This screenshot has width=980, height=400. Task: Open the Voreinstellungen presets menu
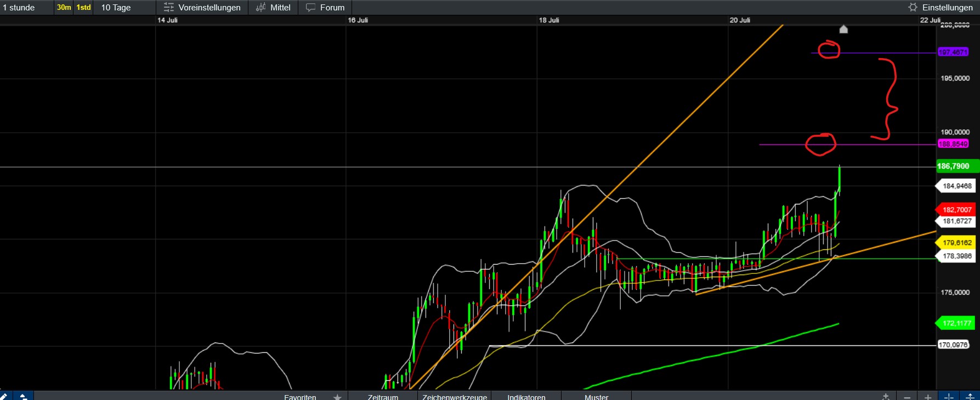click(x=202, y=8)
